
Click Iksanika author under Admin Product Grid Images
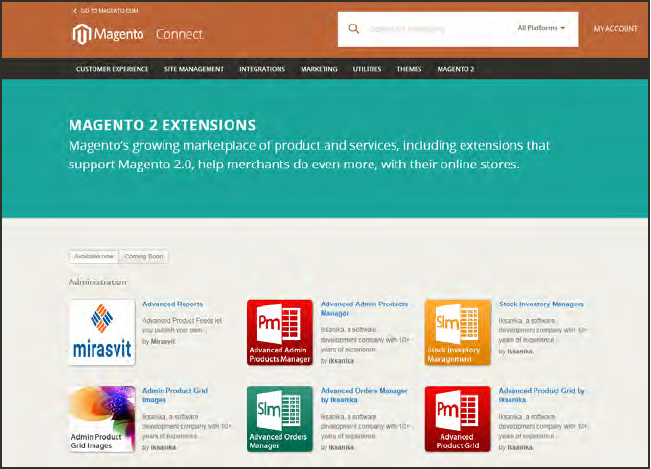click(163, 447)
